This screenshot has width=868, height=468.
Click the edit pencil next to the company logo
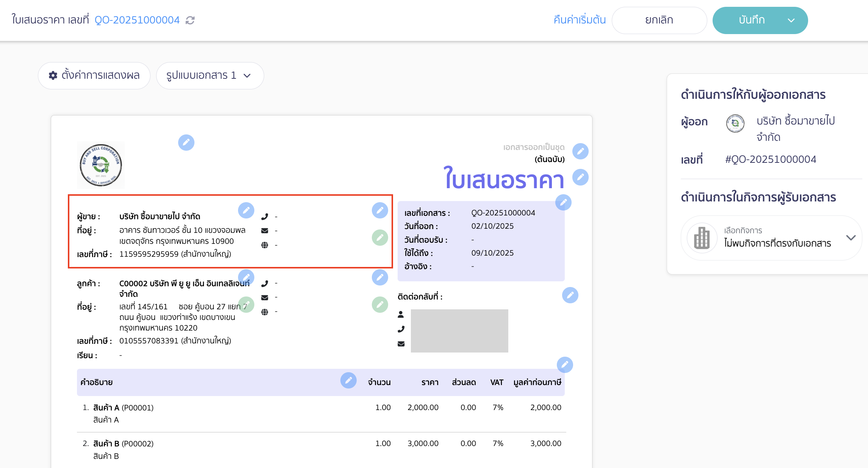tap(186, 143)
